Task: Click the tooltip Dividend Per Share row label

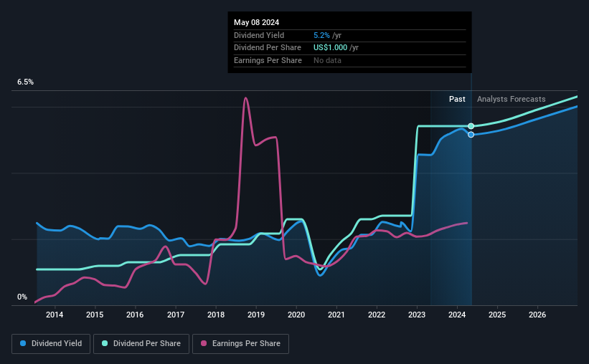Action: (268, 48)
